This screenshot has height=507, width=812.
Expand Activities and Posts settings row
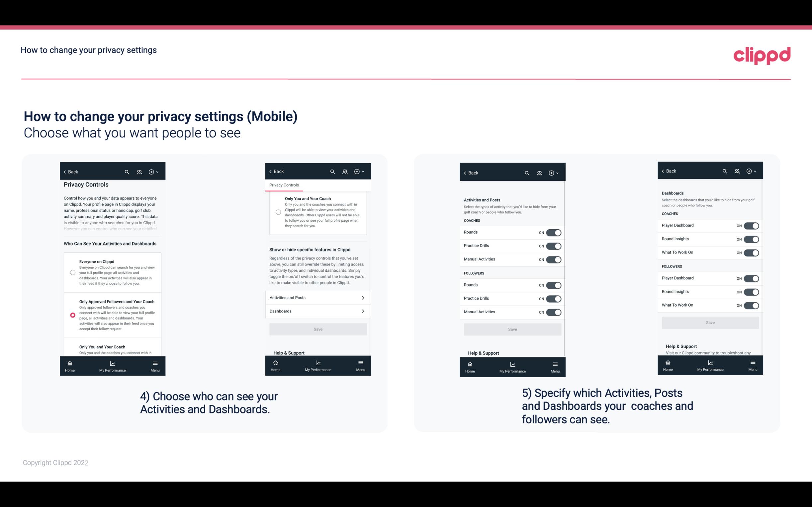(317, 297)
